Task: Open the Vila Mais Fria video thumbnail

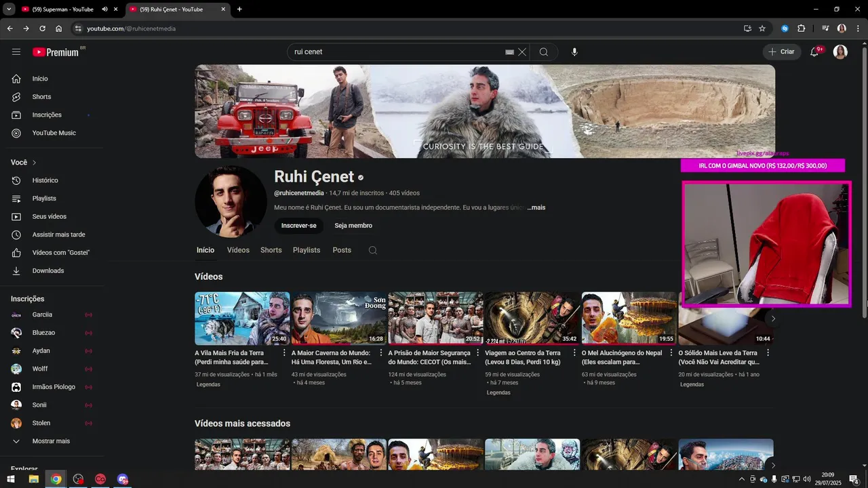Action: click(x=242, y=319)
